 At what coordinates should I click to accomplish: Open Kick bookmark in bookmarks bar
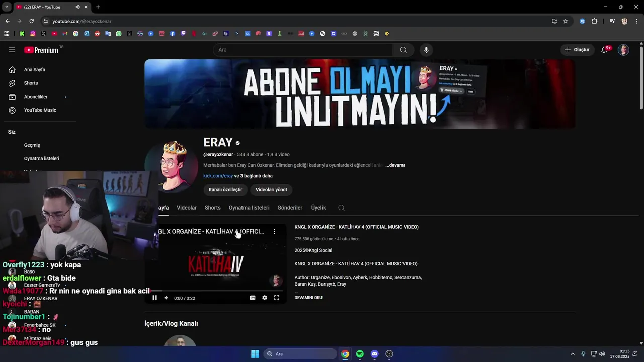pyautogui.click(x=22, y=34)
